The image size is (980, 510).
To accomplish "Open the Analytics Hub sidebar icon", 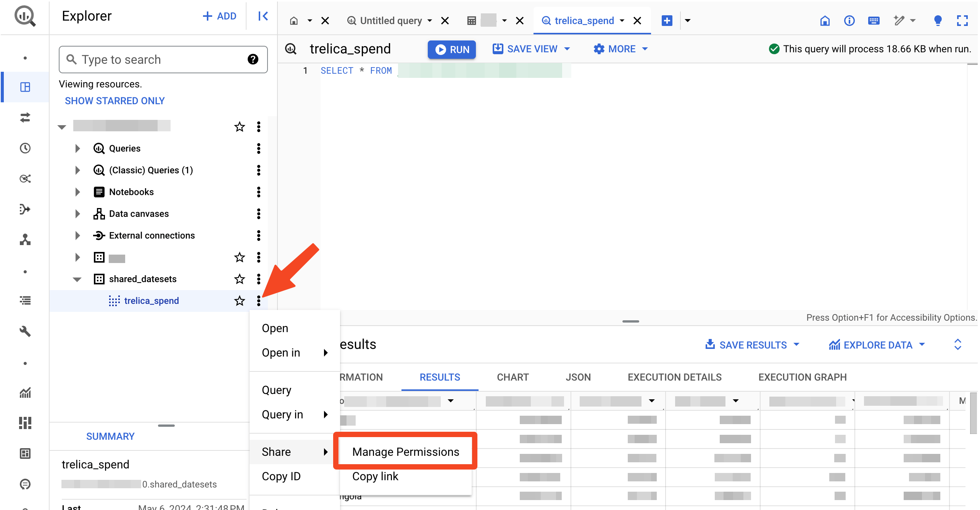I will coord(25,179).
